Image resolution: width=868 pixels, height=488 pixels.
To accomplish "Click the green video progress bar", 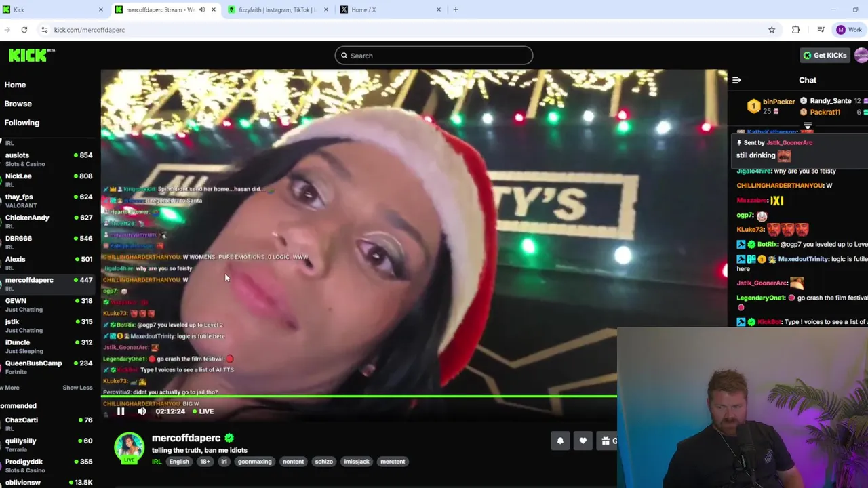I will pos(359,396).
